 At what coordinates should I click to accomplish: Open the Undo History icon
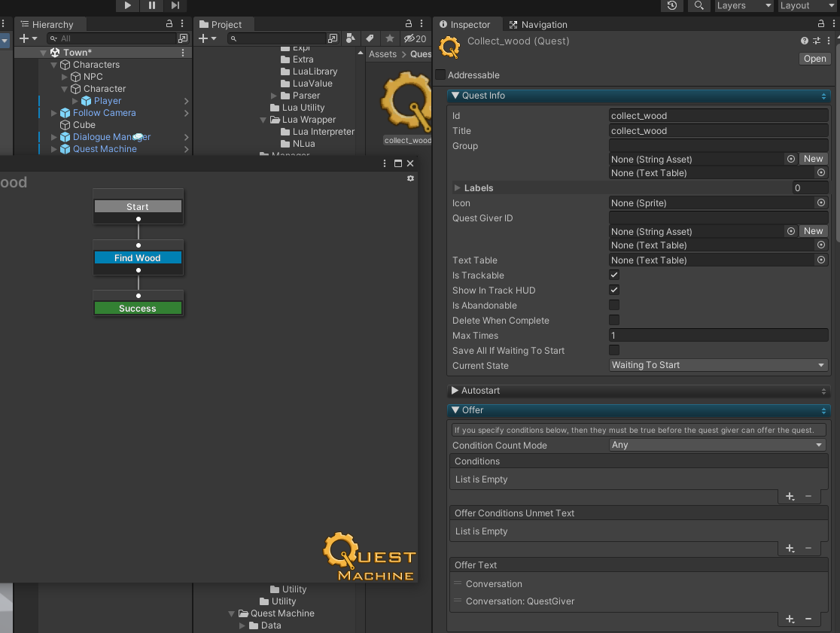pyautogui.click(x=672, y=5)
